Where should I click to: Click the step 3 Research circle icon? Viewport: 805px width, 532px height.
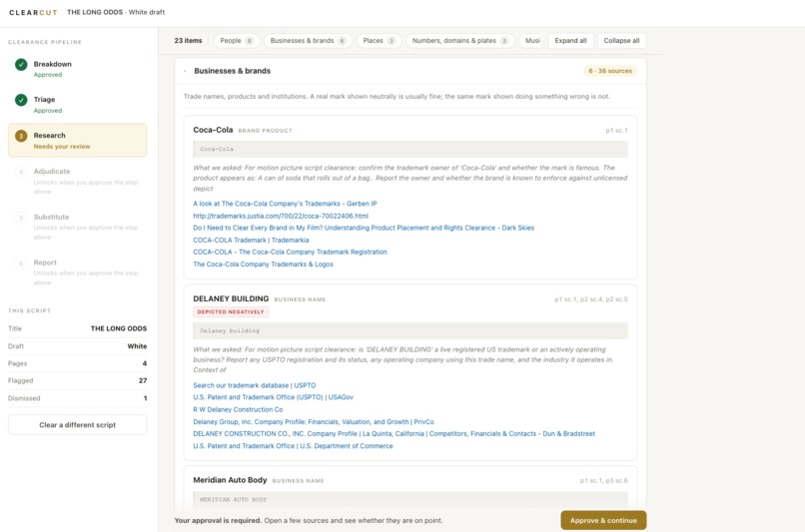click(21, 136)
